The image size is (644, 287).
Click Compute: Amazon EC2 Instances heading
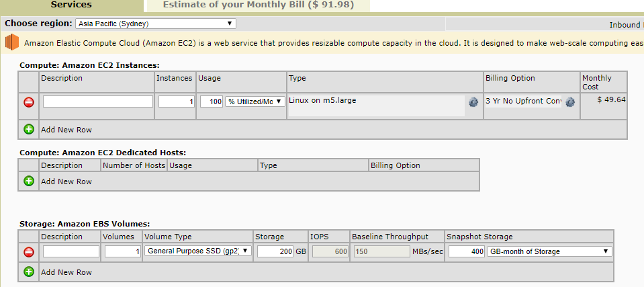coord(89,65)
